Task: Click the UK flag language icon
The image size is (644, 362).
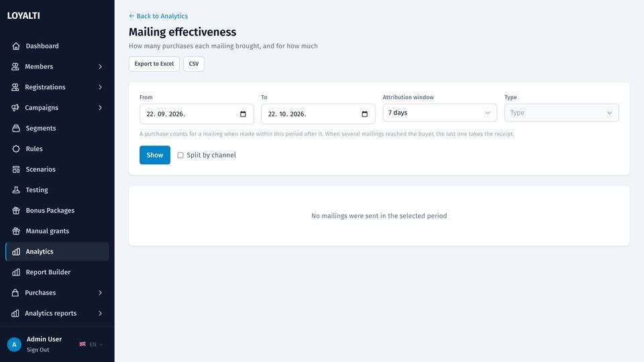Action: [x=83, y=344]
